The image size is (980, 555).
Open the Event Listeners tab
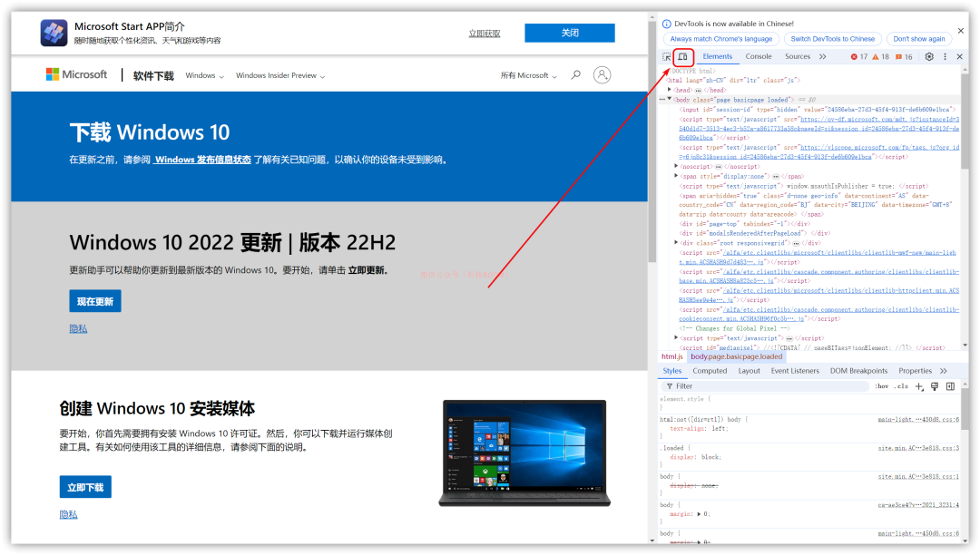(794, 371)
